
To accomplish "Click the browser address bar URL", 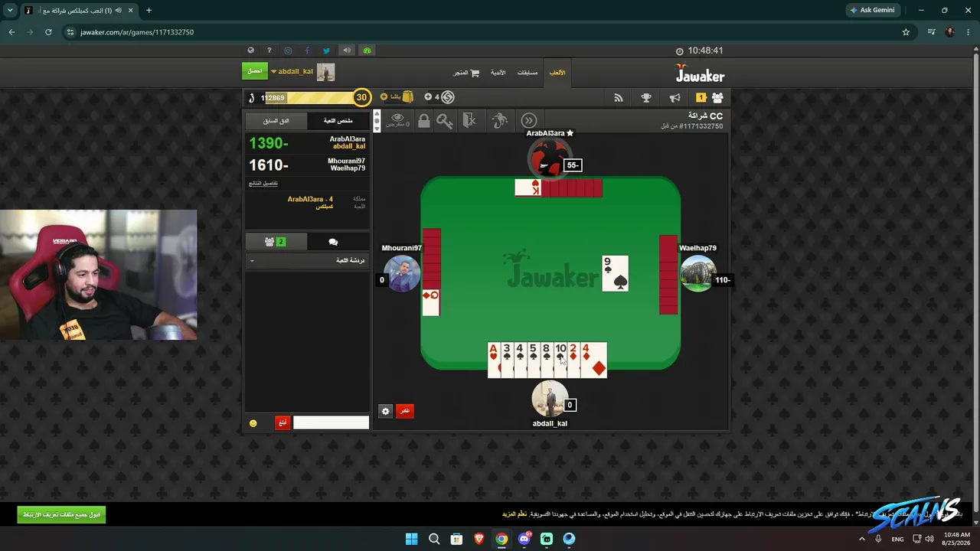I will (137, 32).
